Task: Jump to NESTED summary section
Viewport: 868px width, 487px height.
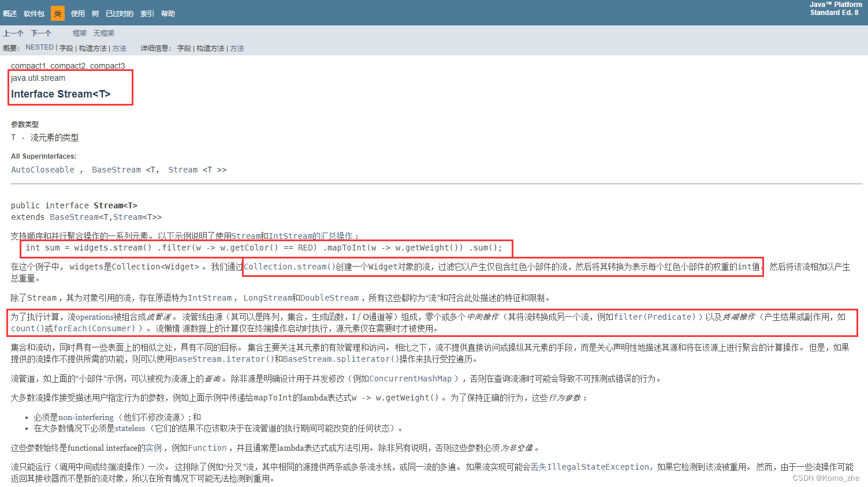Action: tap(40, 48)
